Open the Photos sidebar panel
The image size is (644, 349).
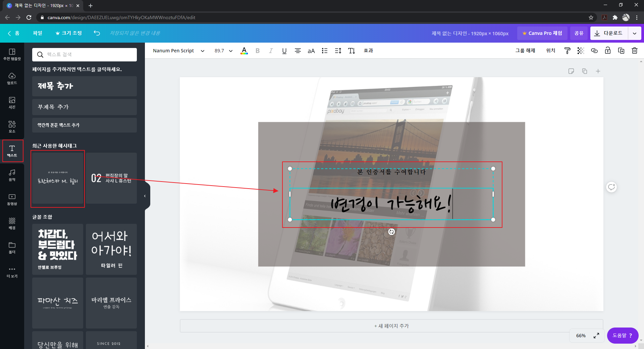point(12,103)
